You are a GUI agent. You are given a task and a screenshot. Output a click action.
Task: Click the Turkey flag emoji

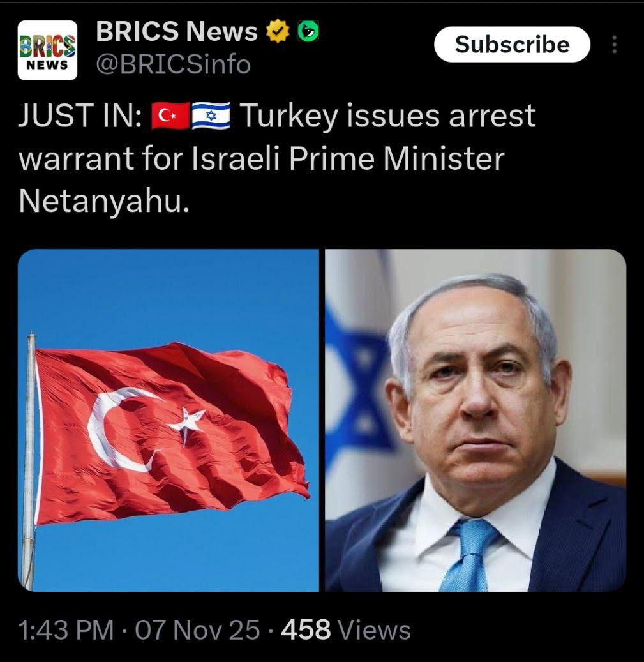click(170, 116)
